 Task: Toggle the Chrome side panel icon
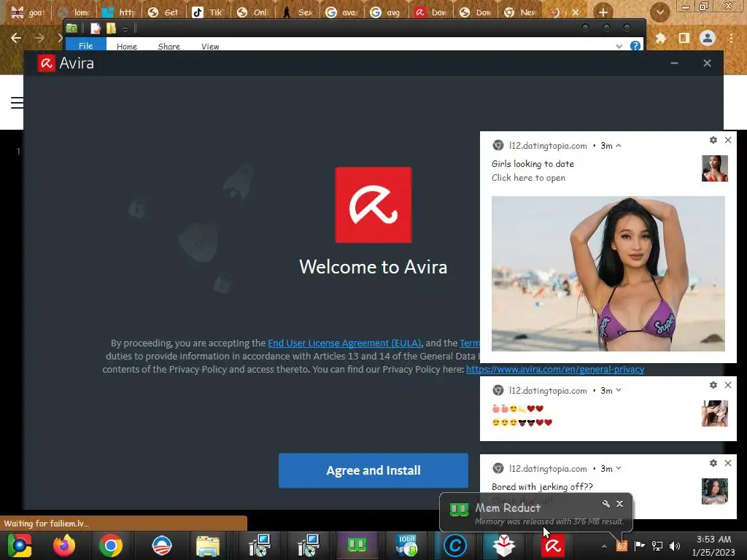click(684, 38)
